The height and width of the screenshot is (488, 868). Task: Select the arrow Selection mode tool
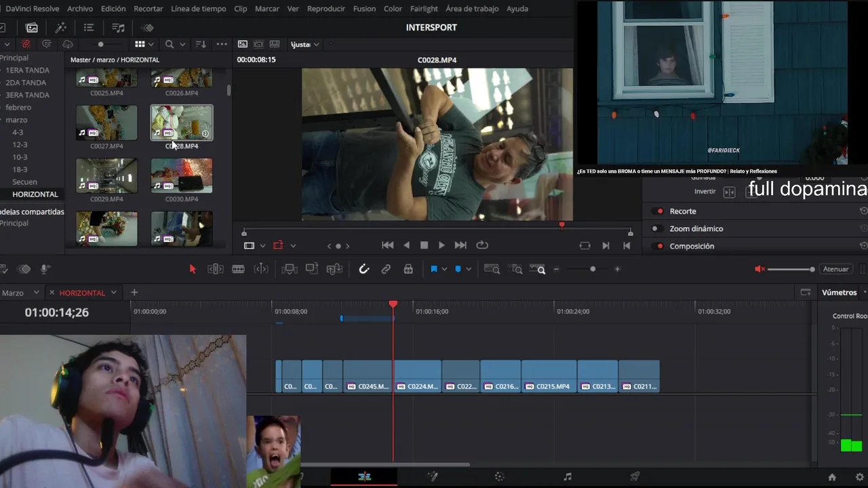pos(193,269)
